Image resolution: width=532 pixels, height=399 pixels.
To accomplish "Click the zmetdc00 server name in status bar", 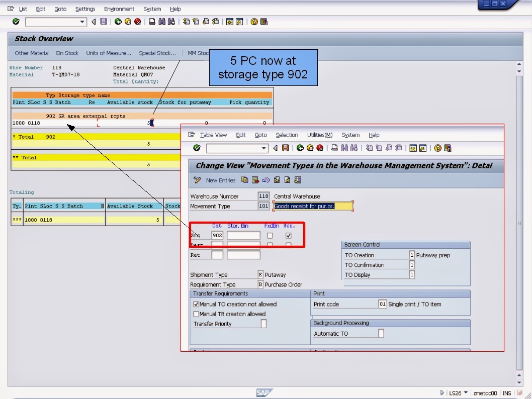I will click(485, 393).
